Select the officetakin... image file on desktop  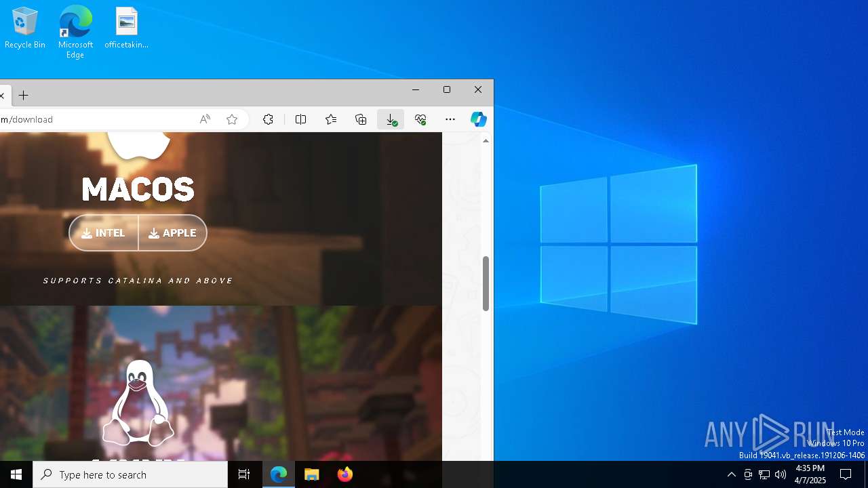click(126, 28)
